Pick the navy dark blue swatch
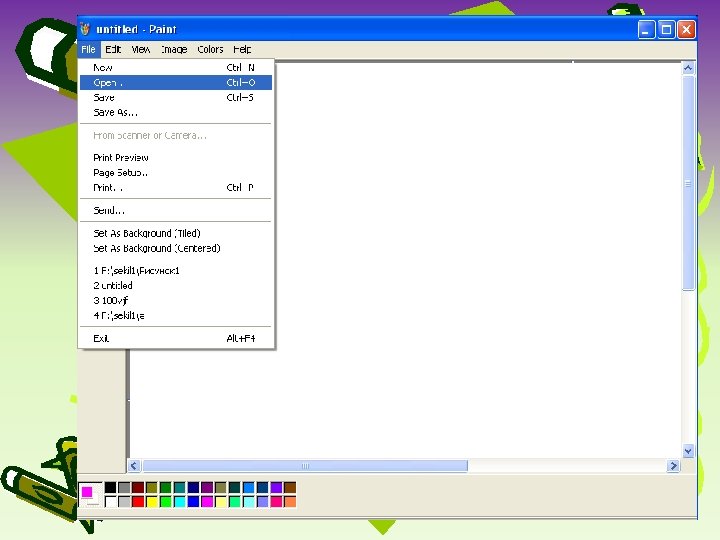Image resolution: width=720 pixels, height=540 pixels. pyautogui.click(x=193, y=487)
